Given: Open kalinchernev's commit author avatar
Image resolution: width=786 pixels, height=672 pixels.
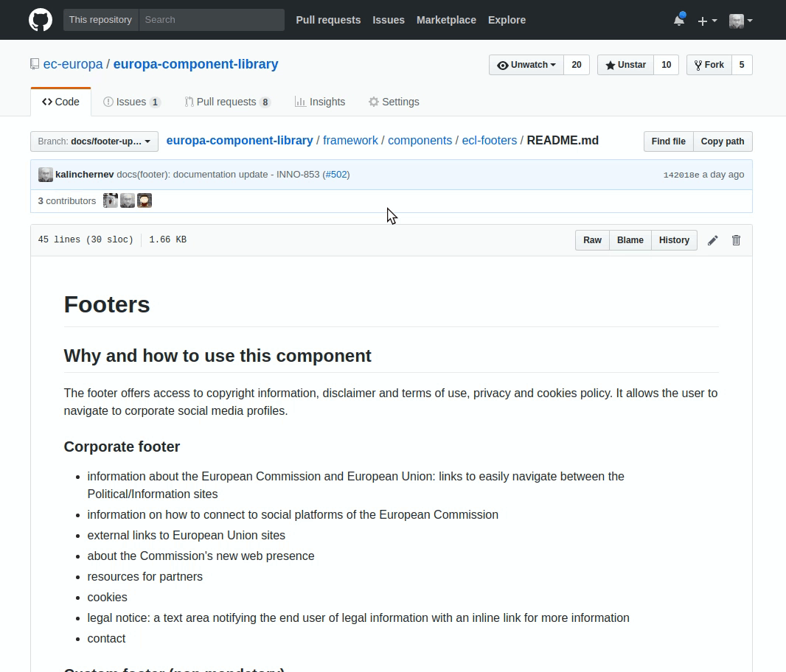Looking at the screenshot, I should coord(46,175).
